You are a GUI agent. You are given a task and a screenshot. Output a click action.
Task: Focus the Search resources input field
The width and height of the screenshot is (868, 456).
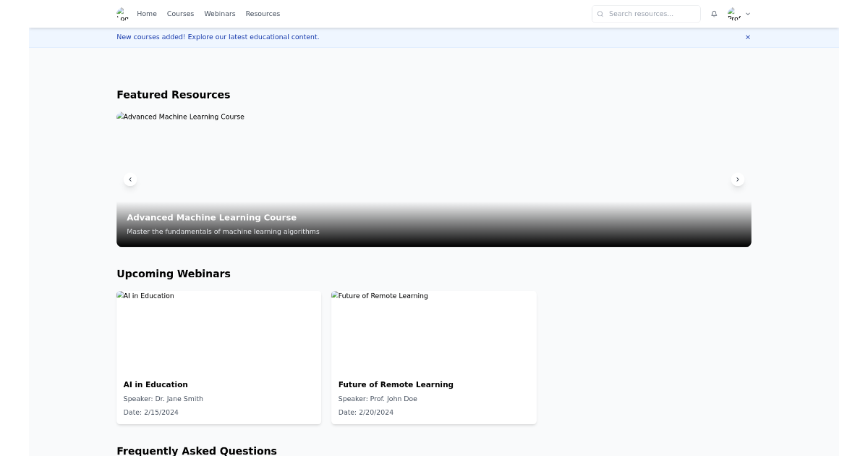[x=651, y=14]
